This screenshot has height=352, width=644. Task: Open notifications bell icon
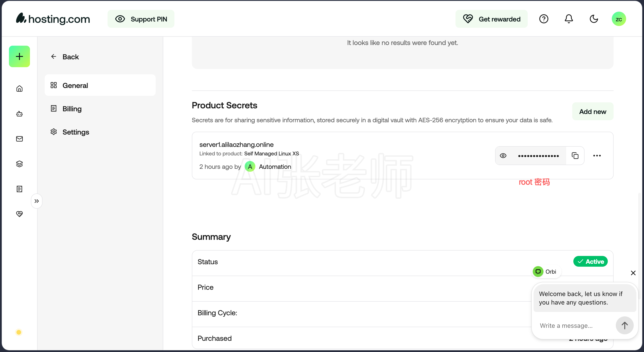569,19
